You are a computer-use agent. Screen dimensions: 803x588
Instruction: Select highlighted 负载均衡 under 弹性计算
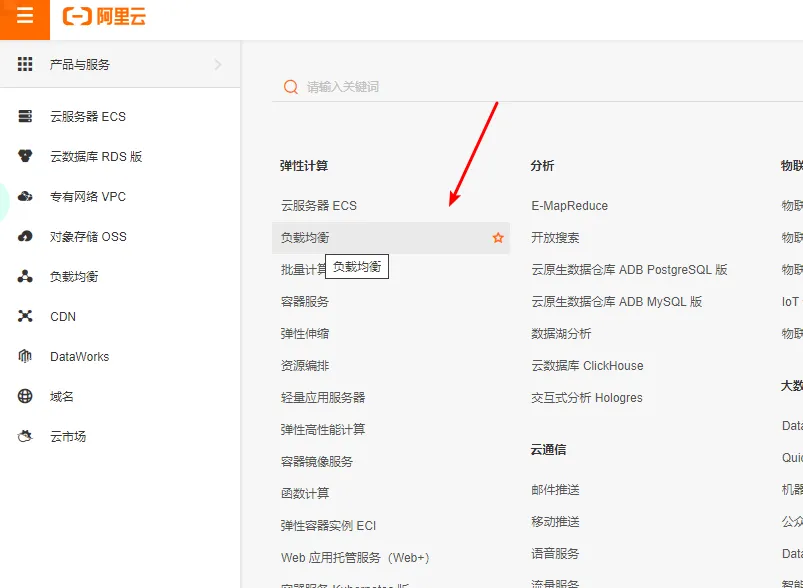tap(391, 238)
